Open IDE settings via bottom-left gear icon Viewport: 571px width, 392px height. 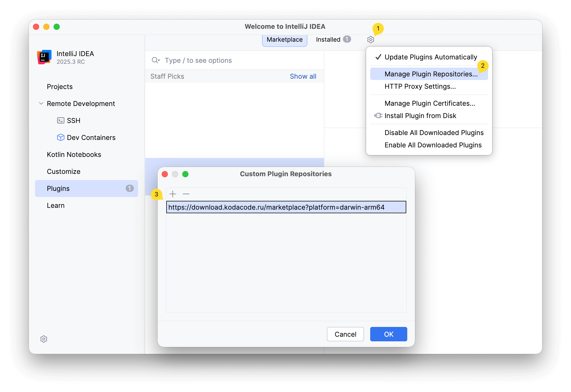click(44, 339)
